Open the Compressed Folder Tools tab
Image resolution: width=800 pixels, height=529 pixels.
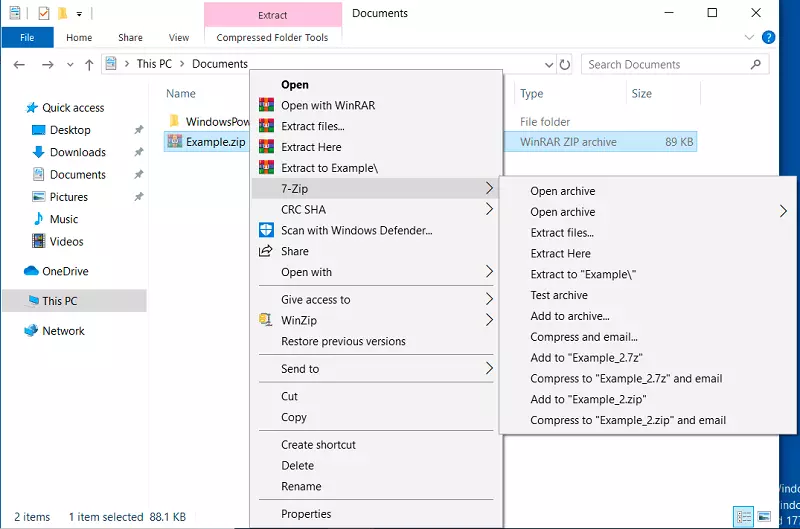click(x=272, y=38)
